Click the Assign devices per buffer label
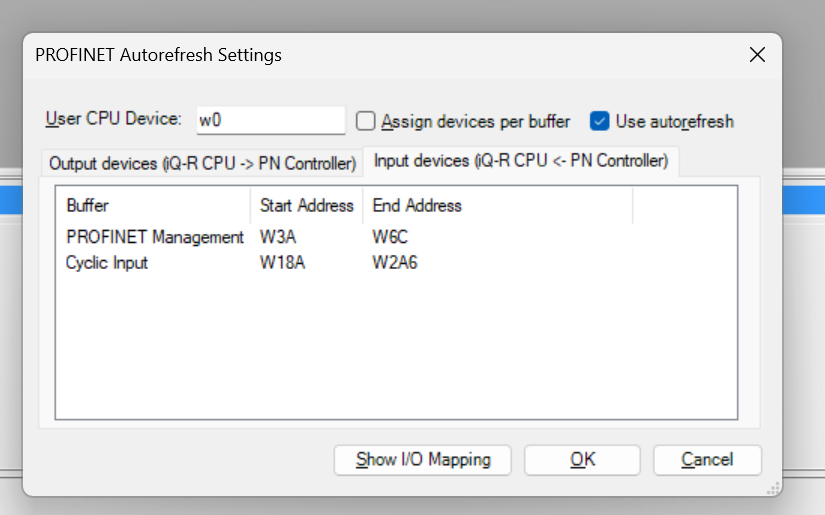This screenshot has height=515, width=825. pos(476,122)
